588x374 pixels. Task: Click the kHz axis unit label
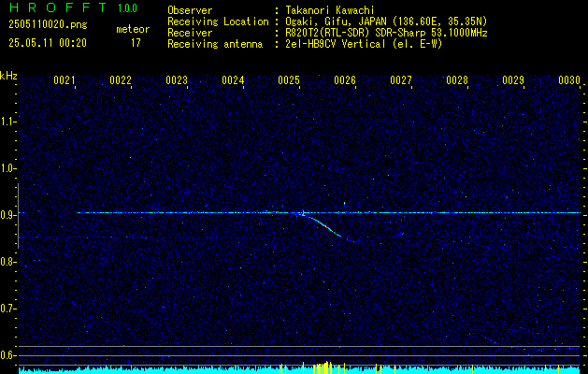(x=8, y=76)
